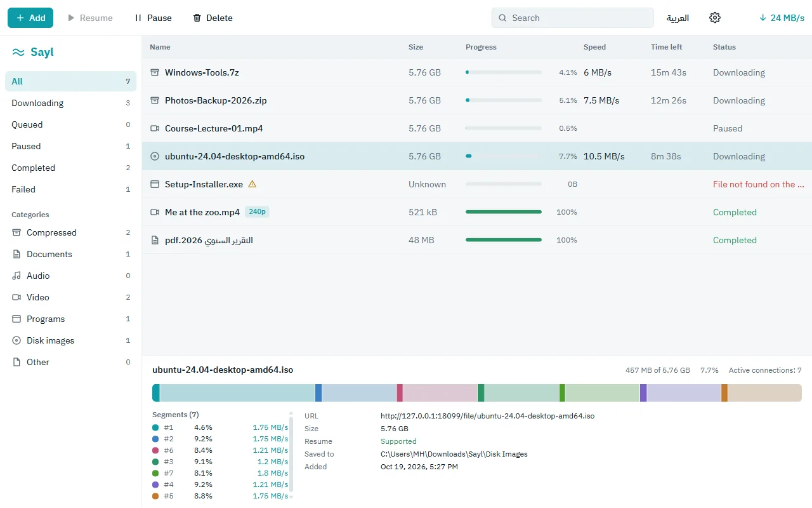Sort downloads by Name column header
This screenshot has width=812, height=508.
(160, 47)
